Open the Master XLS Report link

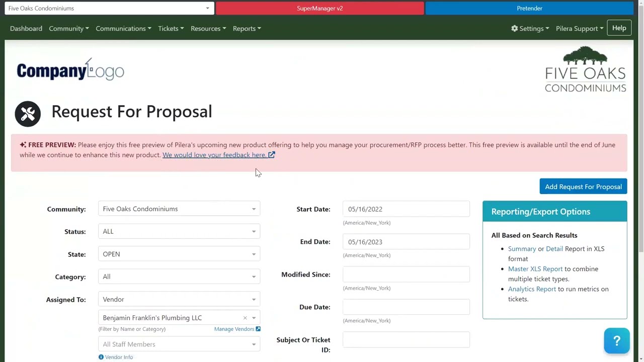(x=535, y=269)
